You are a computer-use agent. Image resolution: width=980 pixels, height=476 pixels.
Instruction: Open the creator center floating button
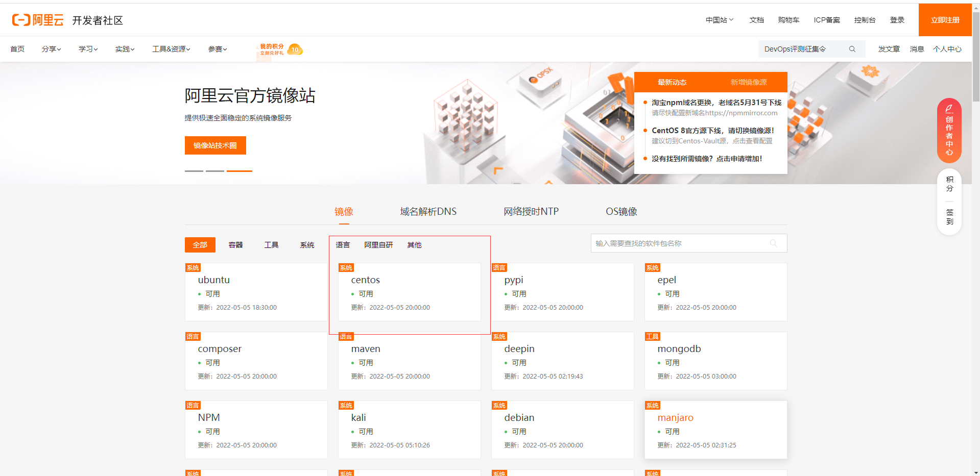click(949, 131)
